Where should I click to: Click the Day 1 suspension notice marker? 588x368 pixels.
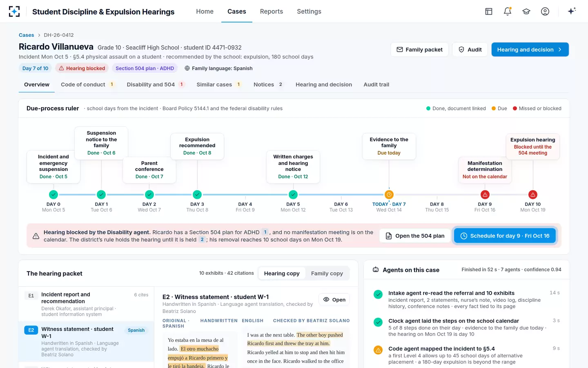(x=101, y=195)
